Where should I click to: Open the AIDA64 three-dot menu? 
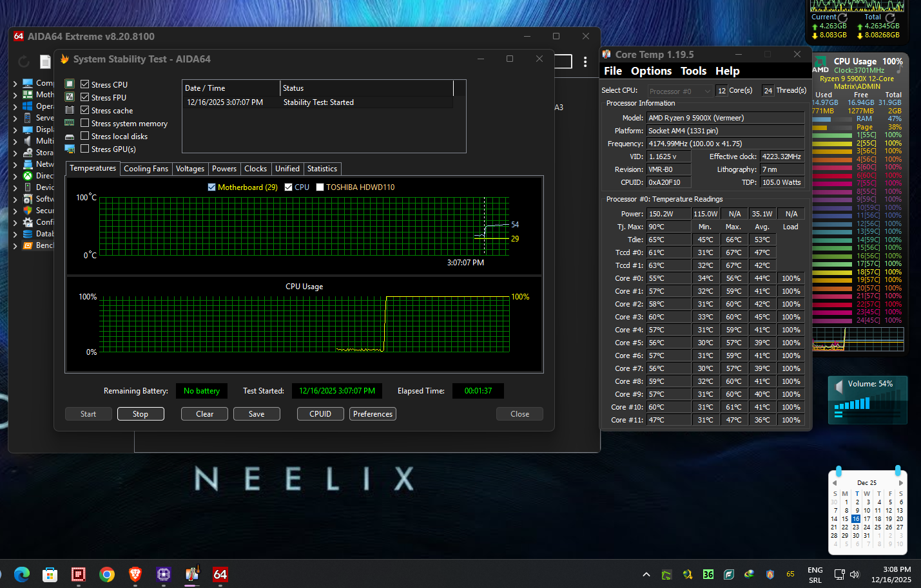[x=585, y=62]
